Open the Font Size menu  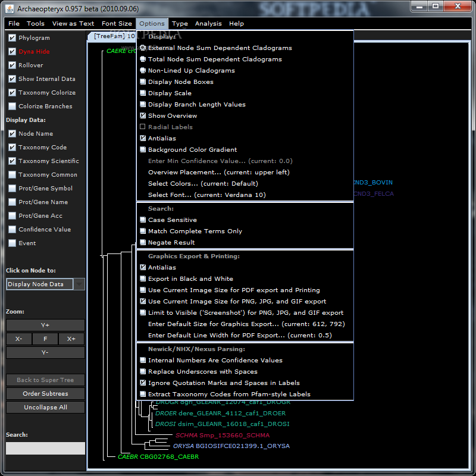point(117,23)
